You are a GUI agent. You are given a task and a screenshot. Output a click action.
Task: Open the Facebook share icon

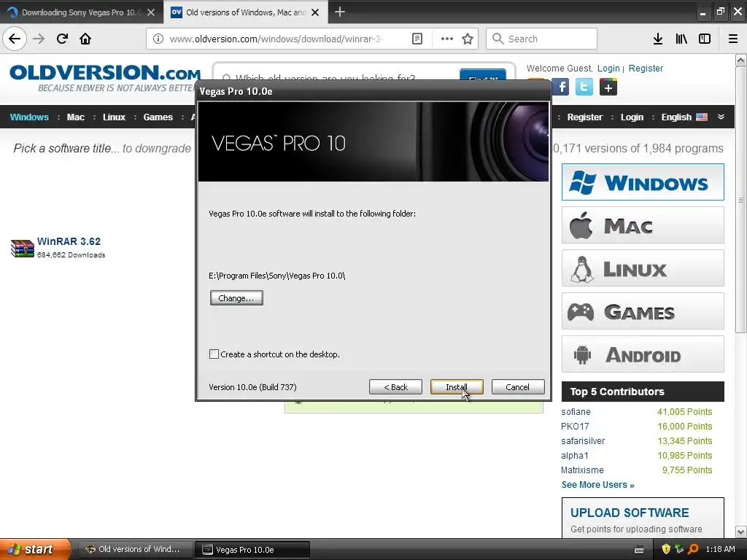pyautogui.click(x=561, y=87)
